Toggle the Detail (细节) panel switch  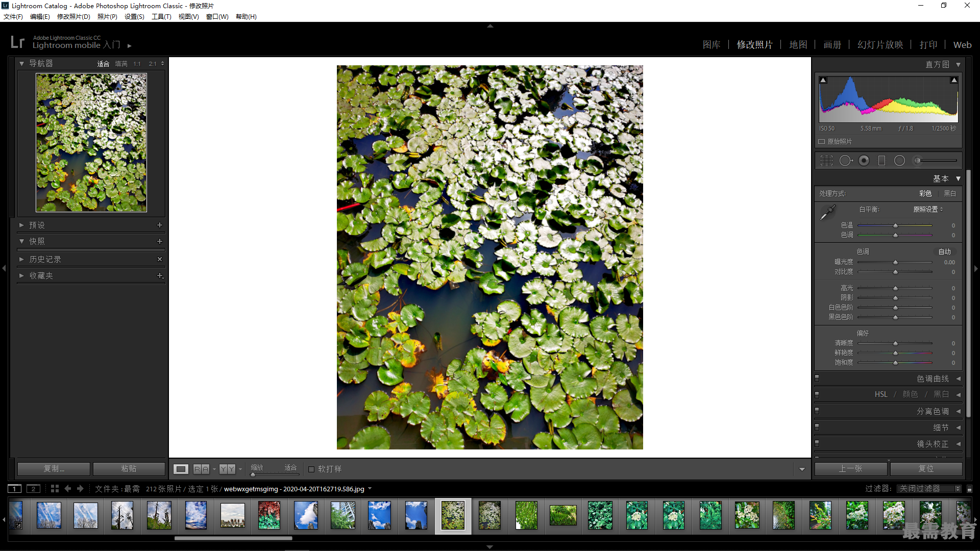tap(817, 427)
